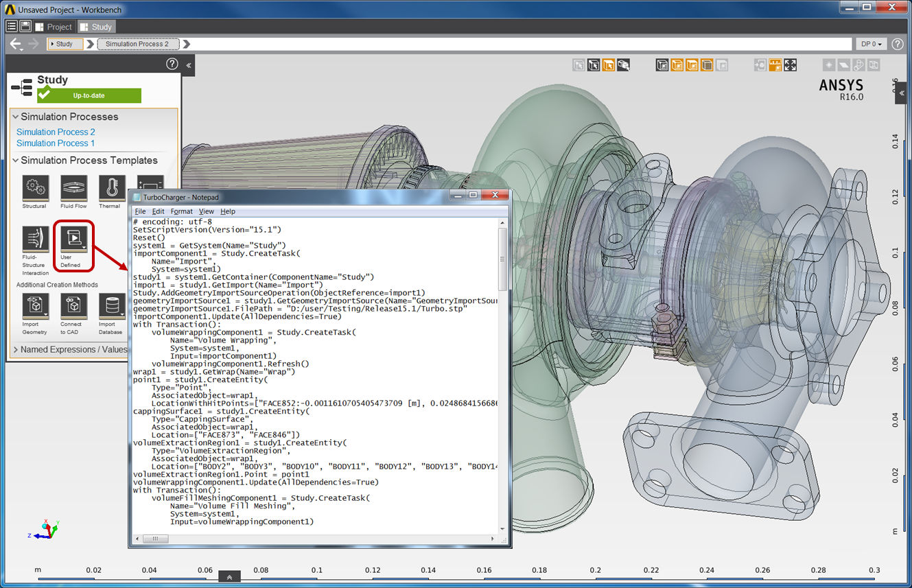Collapse the Study side panel chevrons
This screenshot has height=588, width=912.
pyautogui.click(x=189, y=65)
